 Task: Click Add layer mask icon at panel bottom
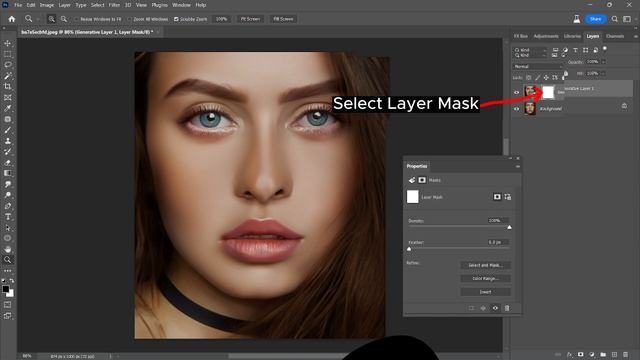580,355
